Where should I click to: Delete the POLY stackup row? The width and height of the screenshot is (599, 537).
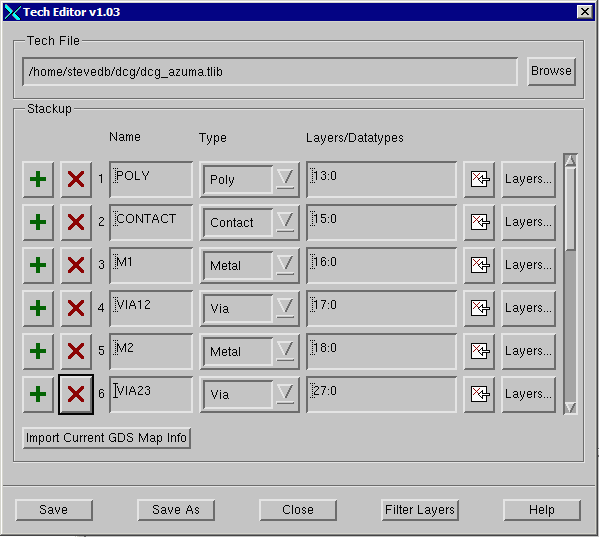[x=76, y=179]
